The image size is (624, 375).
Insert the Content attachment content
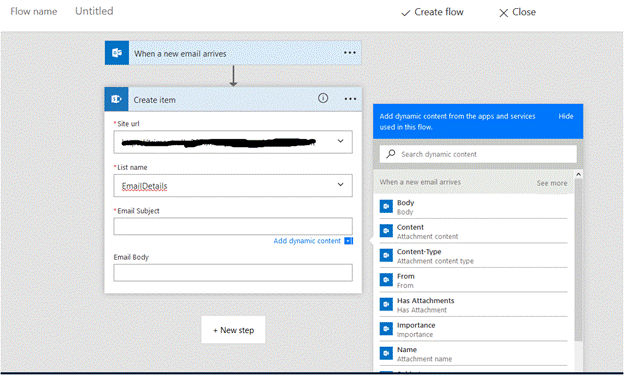click(473, 231)
